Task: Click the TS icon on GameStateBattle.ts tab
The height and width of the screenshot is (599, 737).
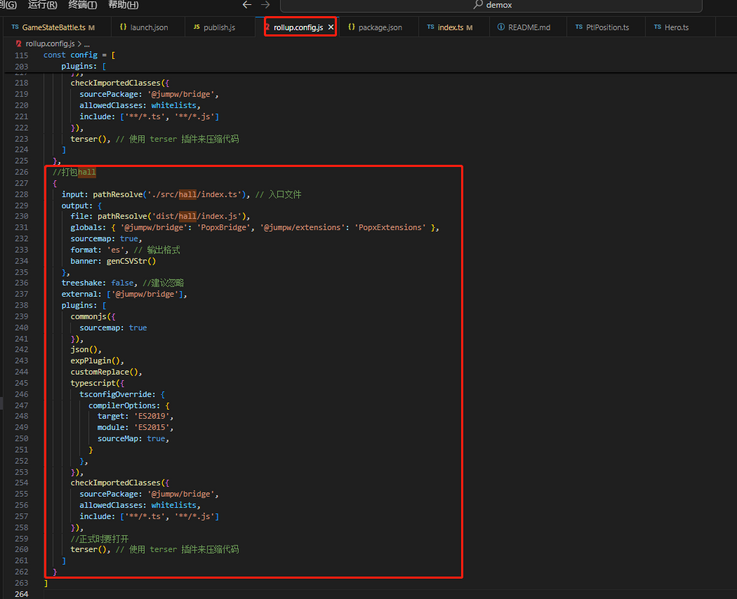Action: (x=15, y=27)
